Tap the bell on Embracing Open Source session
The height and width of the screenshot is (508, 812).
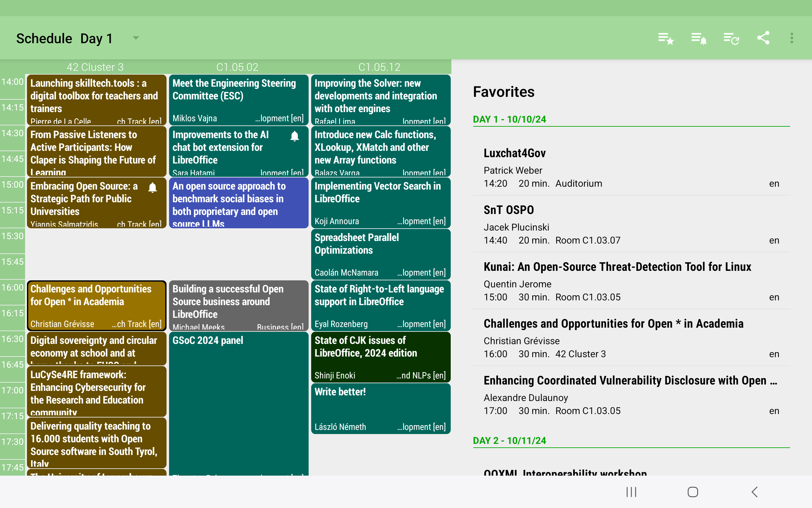[x=153, y=187]
